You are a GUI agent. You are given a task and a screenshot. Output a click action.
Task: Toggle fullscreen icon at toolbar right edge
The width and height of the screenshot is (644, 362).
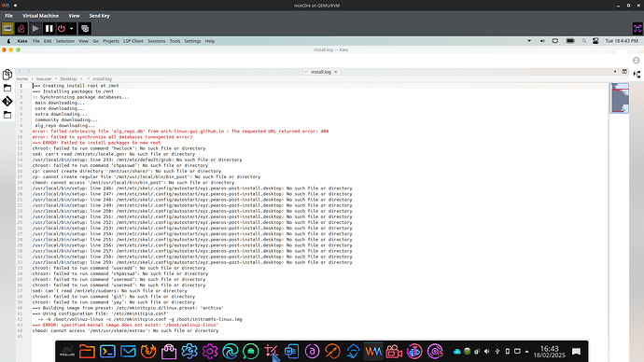coord(637,28)
